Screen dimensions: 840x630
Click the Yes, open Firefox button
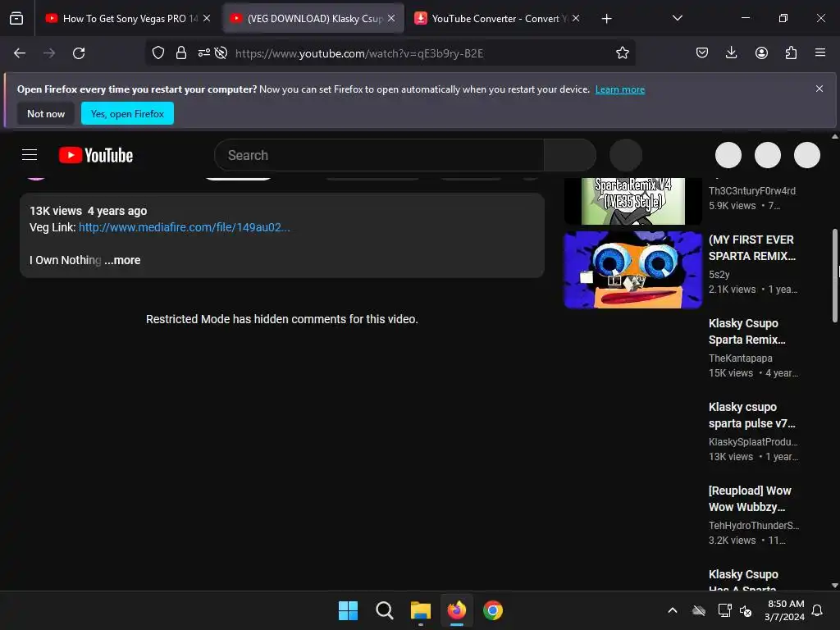(x=127, y=113)
